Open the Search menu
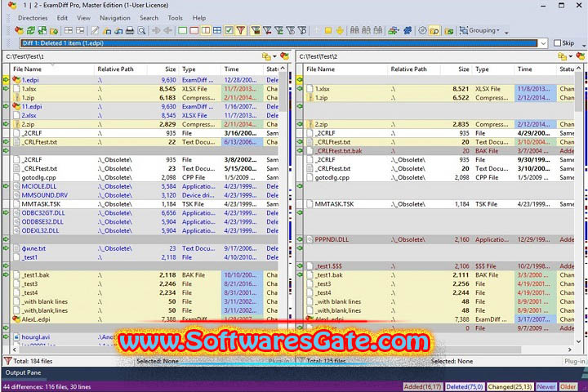This screenshot has height=392, width=588. click(x=149, y=18)
